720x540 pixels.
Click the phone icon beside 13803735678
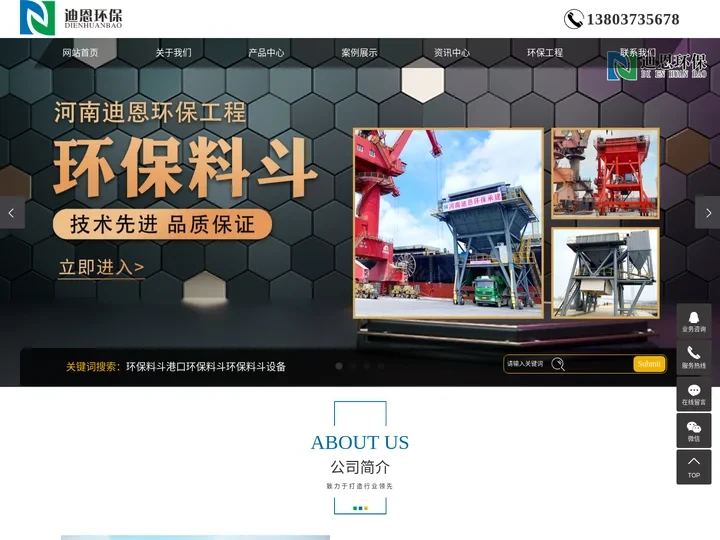tap(574, 19)
